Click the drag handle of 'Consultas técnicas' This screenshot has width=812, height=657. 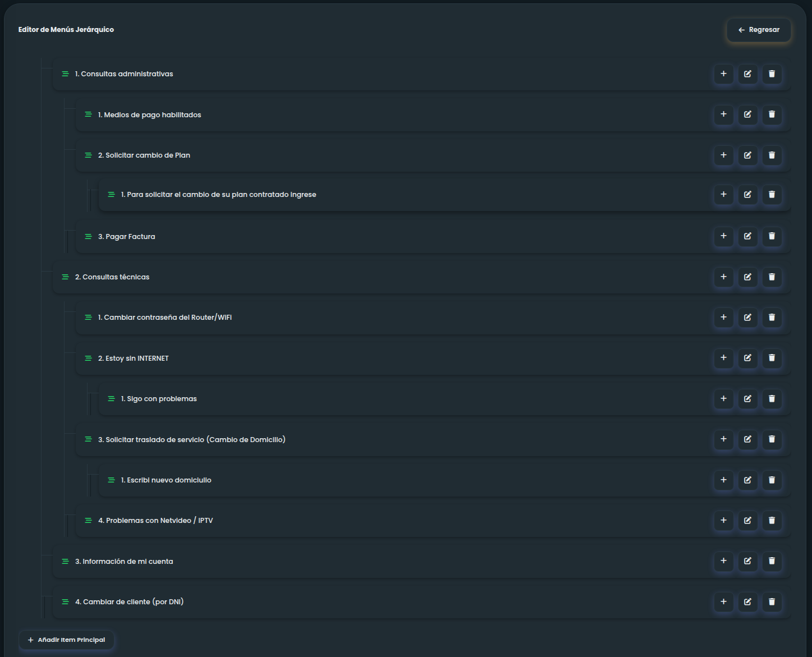(x=65, y=277)
